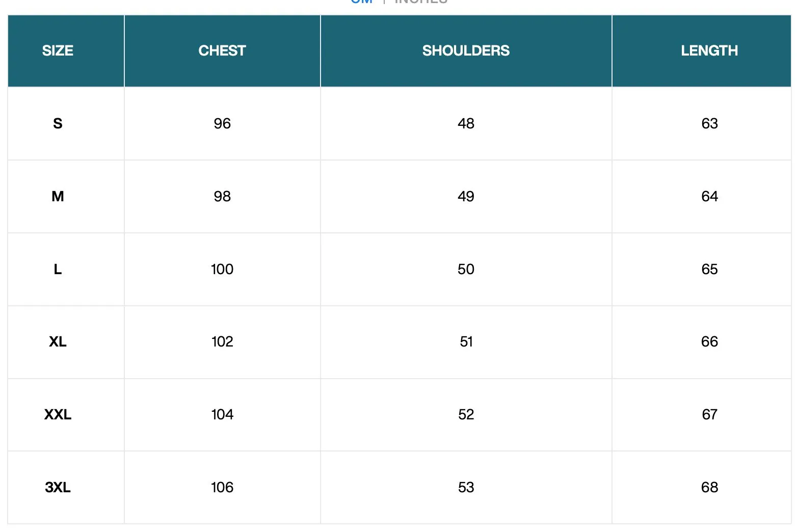This screenshot has width=797, height=532.
Task: Click the M size row label
Action: pyautogui.click(x=58, y=196)
